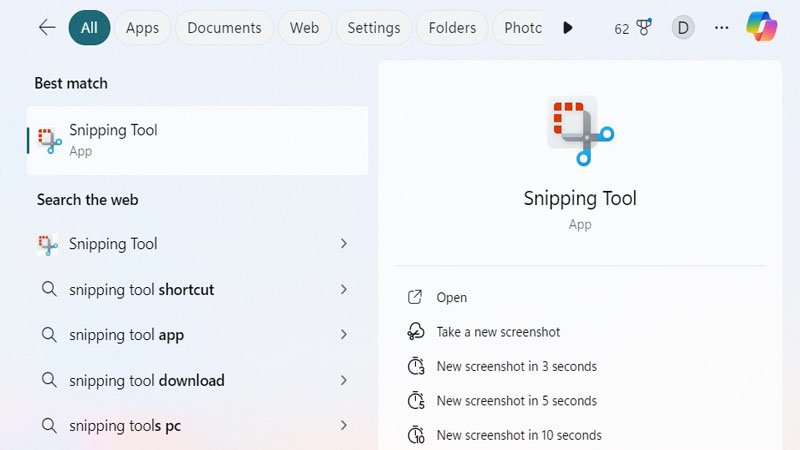Screen dimensions: 800x450
Task: Expand snipping tool download chevron
Action: (x=344, y=380)
